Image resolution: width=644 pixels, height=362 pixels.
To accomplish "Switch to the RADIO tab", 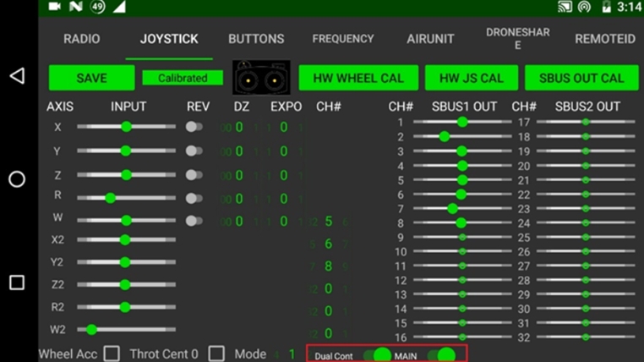I will pyautogui.click(x=81, y=39).
